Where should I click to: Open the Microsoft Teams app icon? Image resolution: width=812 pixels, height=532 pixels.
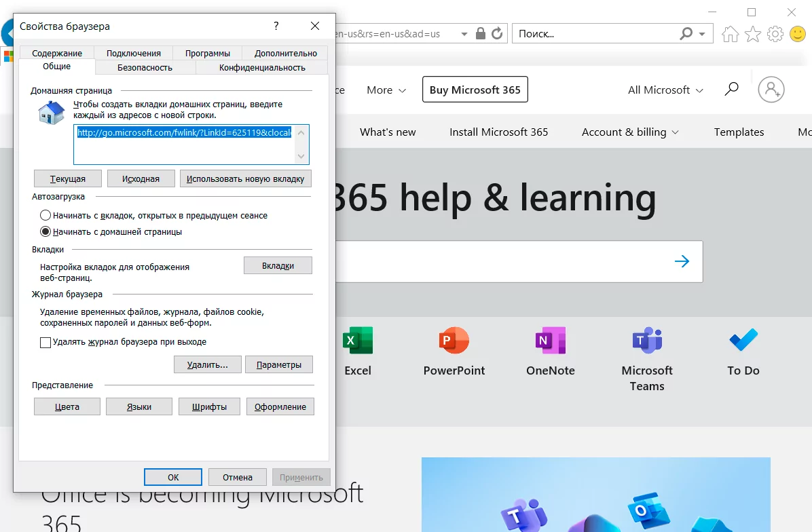click(x=647, y=341)
